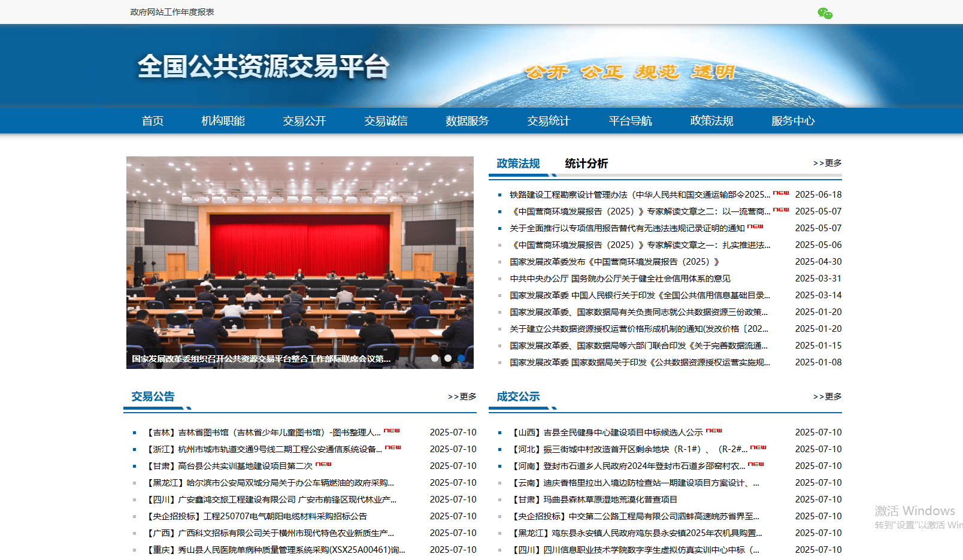The height and width of the screenshot is (560, 963).
Task: Click the 全国公共资源交易平台 site title
Action: [264, 66]
